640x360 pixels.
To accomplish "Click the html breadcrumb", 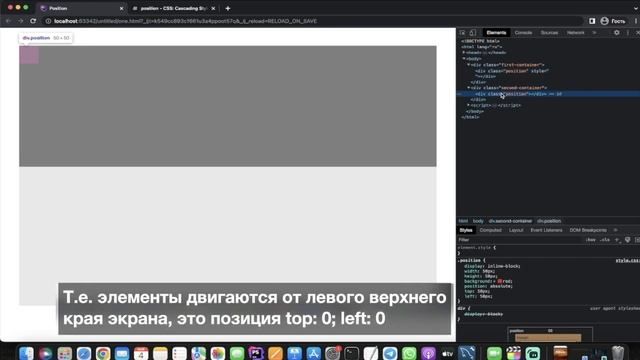I will (x=463, y=221).
